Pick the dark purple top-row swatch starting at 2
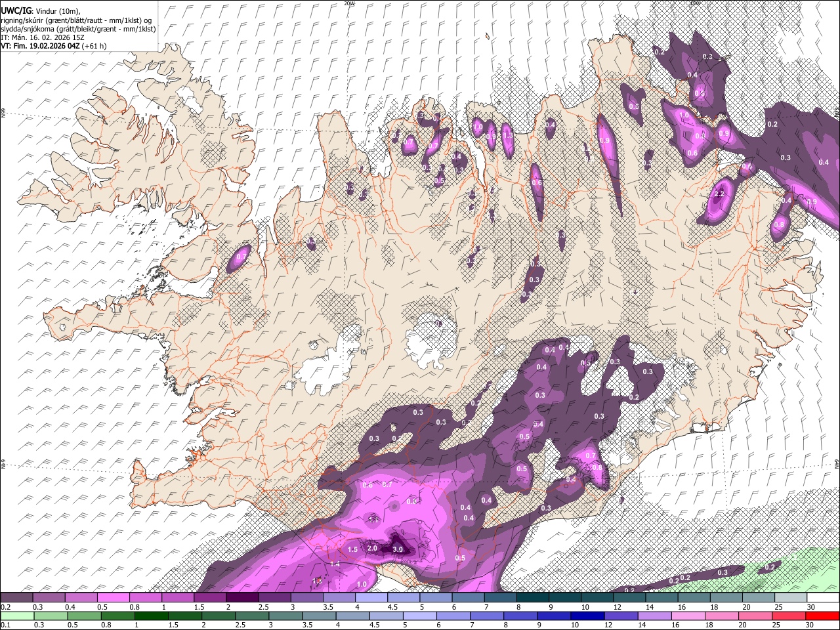The width and height of the screenshot is (840, 630). [242, 598]
